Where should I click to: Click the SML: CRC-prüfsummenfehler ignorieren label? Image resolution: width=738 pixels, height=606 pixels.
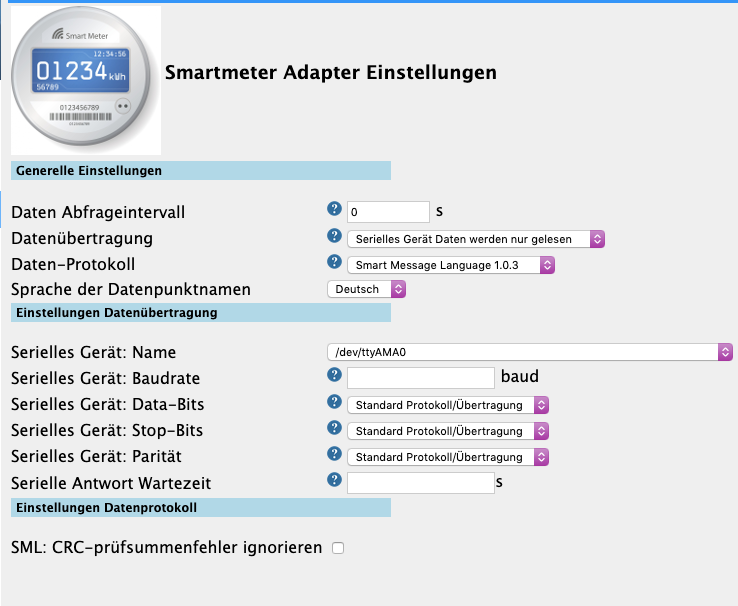click(x=167, y=548)
